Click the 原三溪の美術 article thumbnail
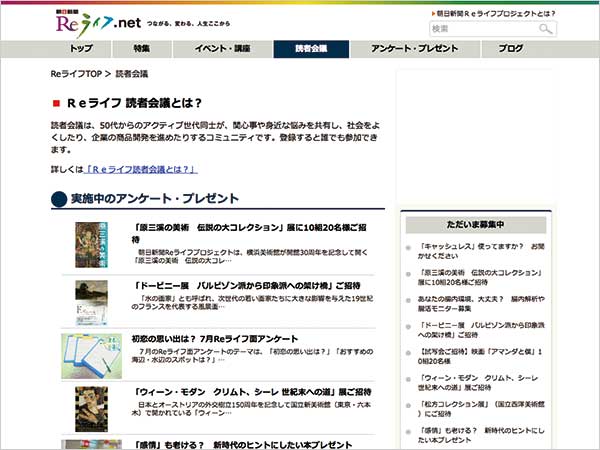 [x=91, y=243]
